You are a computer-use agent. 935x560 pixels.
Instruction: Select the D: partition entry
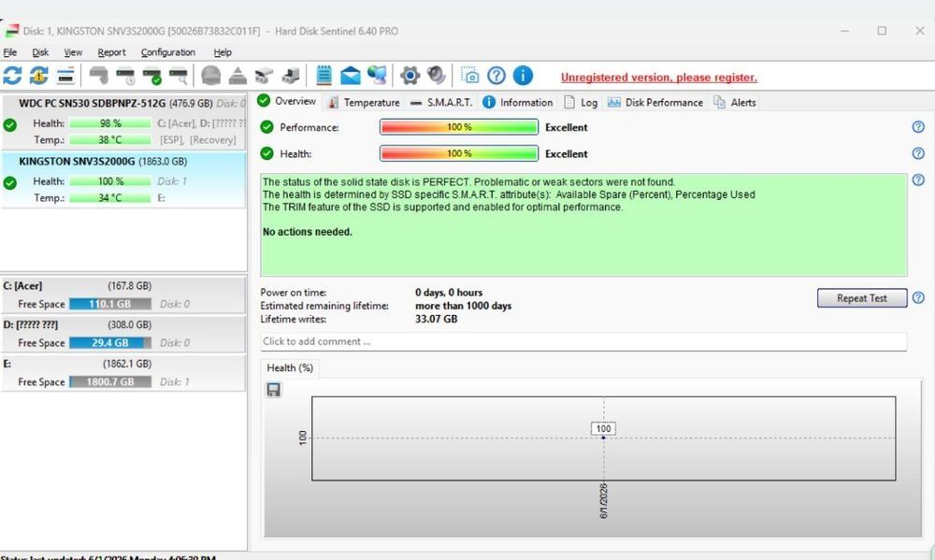pos(123,334)
